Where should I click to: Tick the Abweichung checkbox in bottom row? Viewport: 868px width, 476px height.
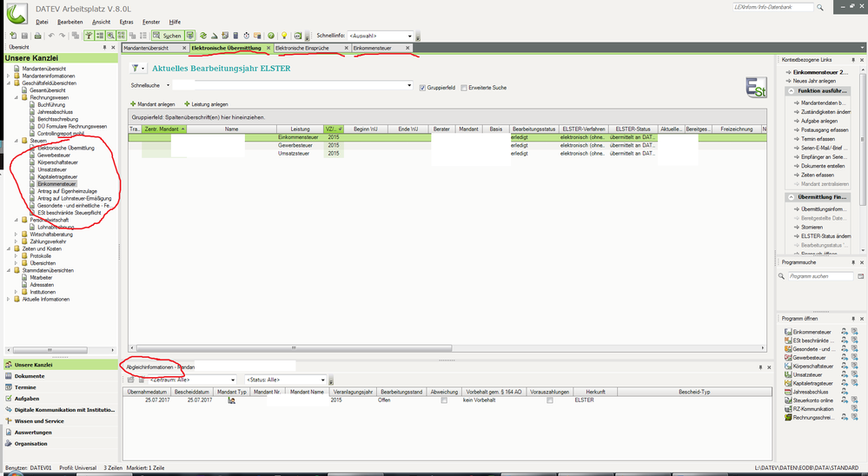tap(444, 400)
